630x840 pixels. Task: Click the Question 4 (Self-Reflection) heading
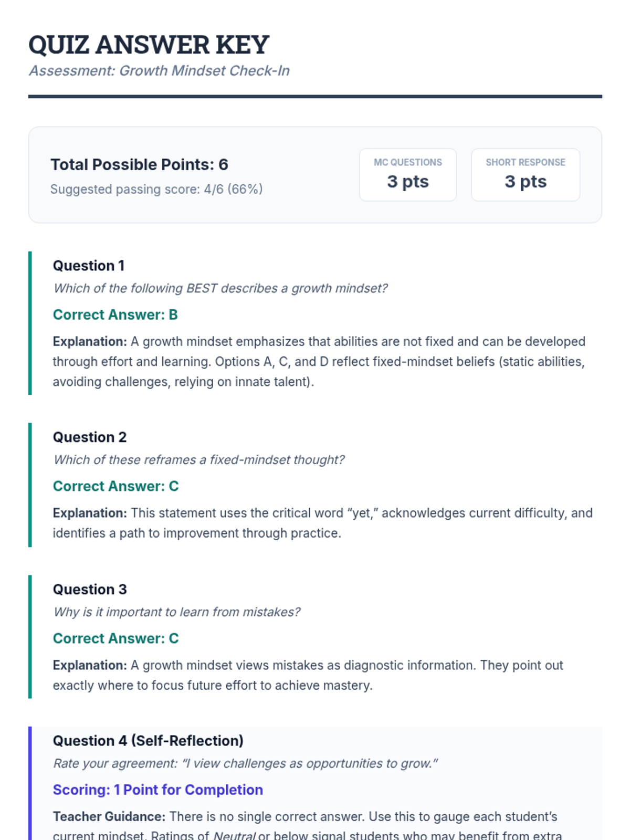(x=148, y=741)
